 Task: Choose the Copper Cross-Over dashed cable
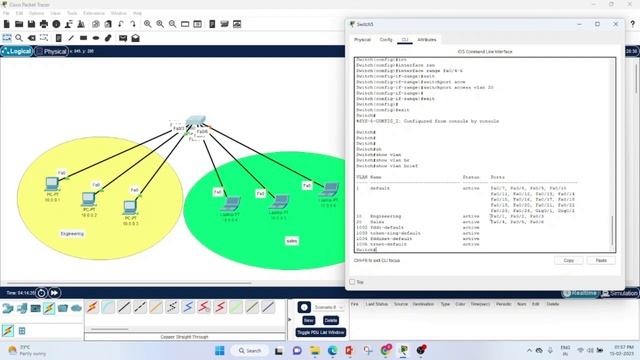[x=140, y=307]
